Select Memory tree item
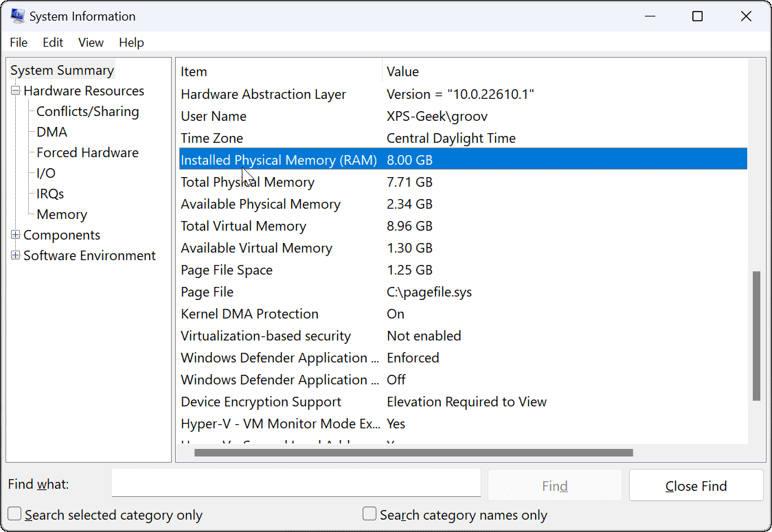772x532 pixels. [x=62, y=215]
